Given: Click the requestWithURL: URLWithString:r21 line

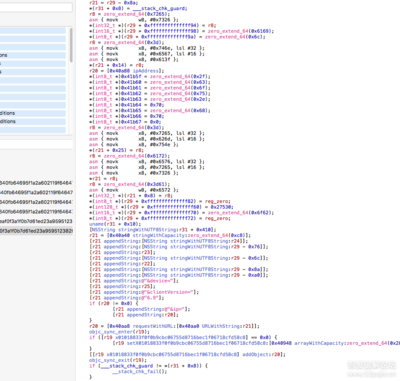Looking at the screenshot, I should click(174, 326).
